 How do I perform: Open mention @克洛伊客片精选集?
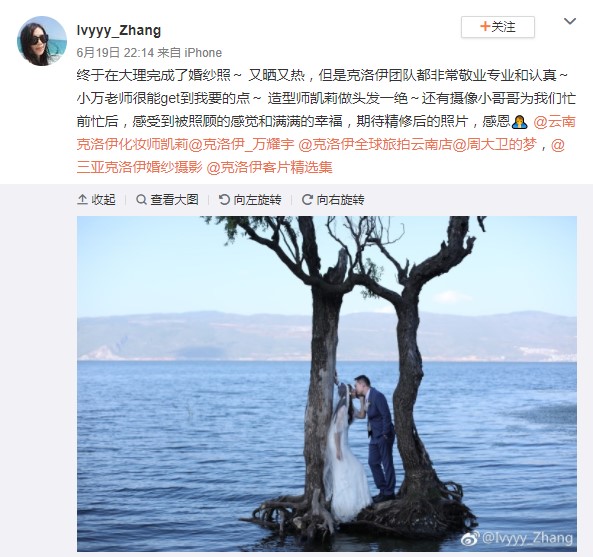click(x=270, y=167)
